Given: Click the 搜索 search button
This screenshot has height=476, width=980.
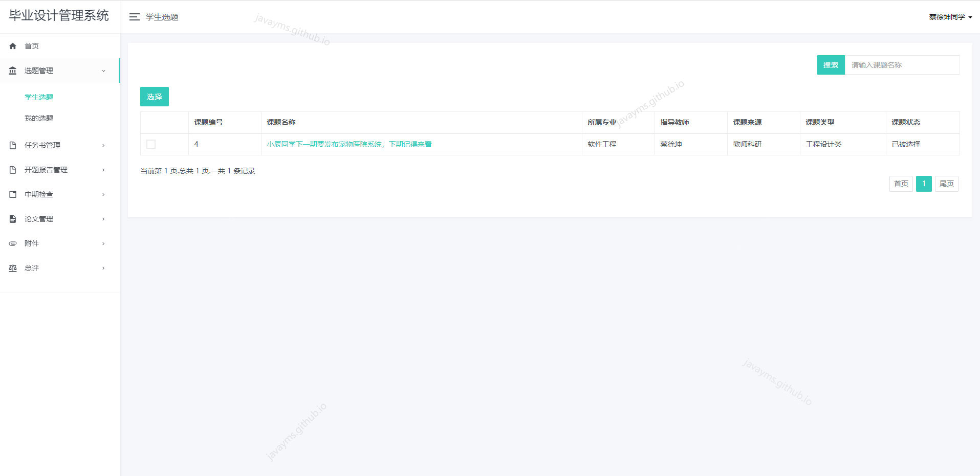Looking at the screenshot, I should pos(830,65).
